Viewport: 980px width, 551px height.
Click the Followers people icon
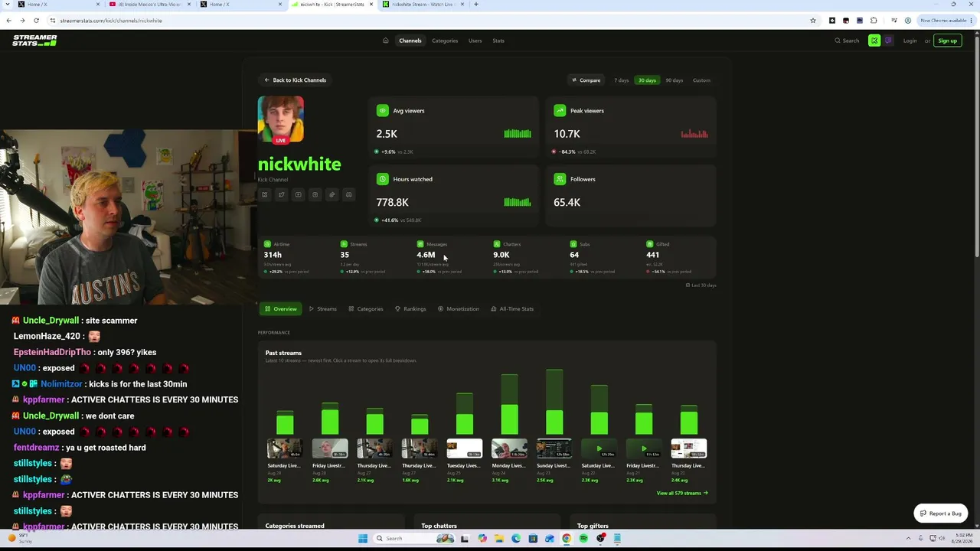tap(560, 179)
